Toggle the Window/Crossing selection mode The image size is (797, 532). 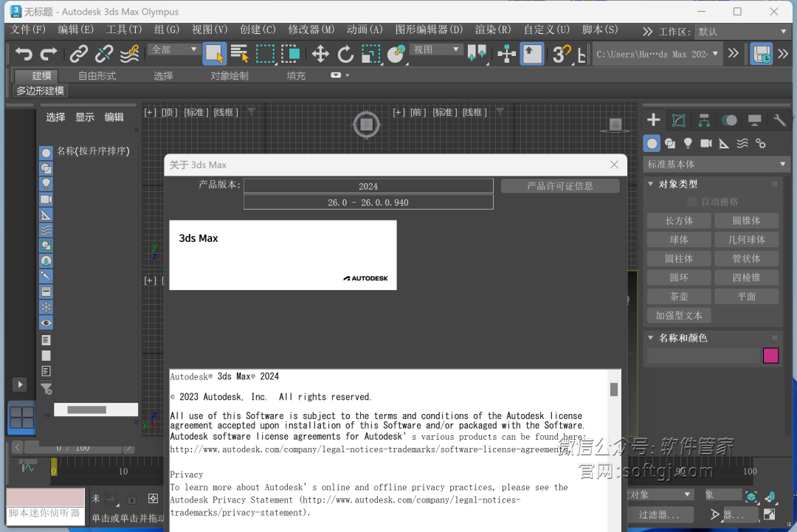[x=290, y=53]
